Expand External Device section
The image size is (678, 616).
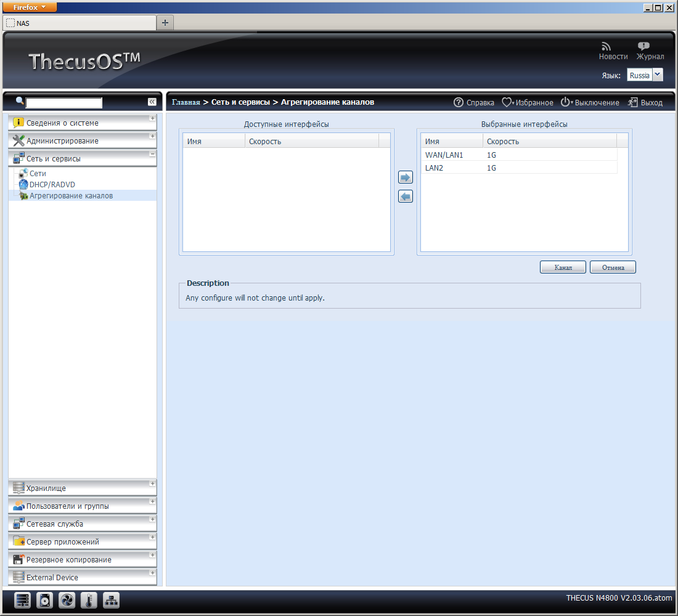83,578
